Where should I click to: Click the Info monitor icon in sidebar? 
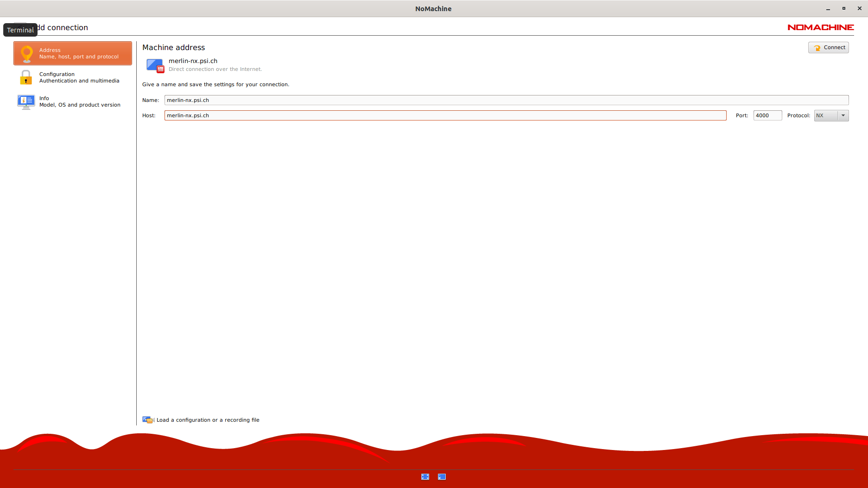tap(26, 101)
